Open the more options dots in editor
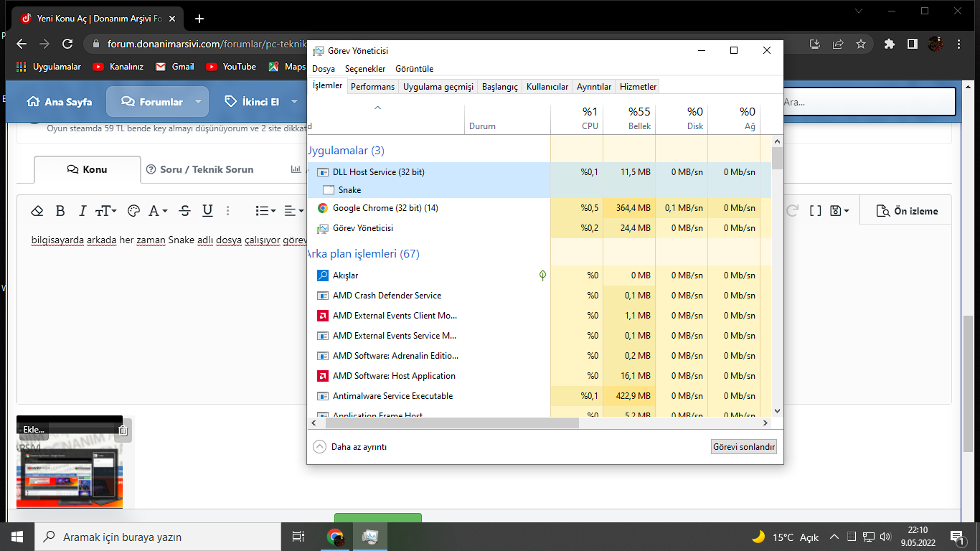This screenshot has width=980, height=551. point(228,211)
